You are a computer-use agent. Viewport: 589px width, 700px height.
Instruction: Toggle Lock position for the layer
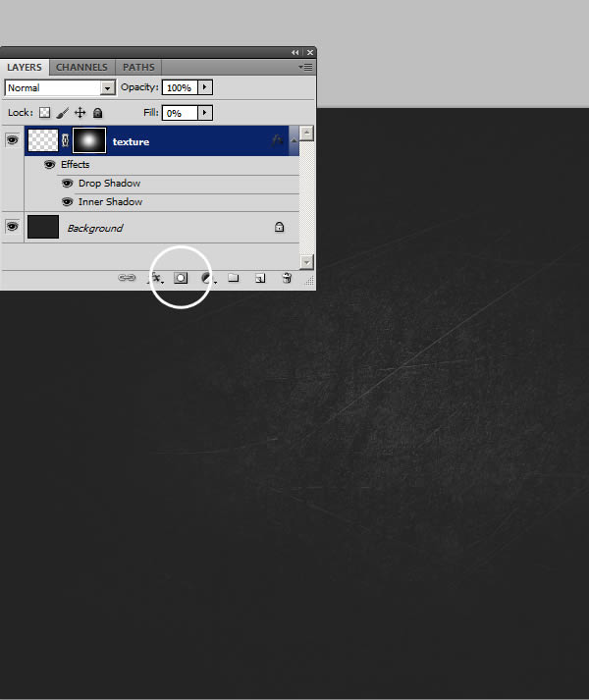pos(80,113)
